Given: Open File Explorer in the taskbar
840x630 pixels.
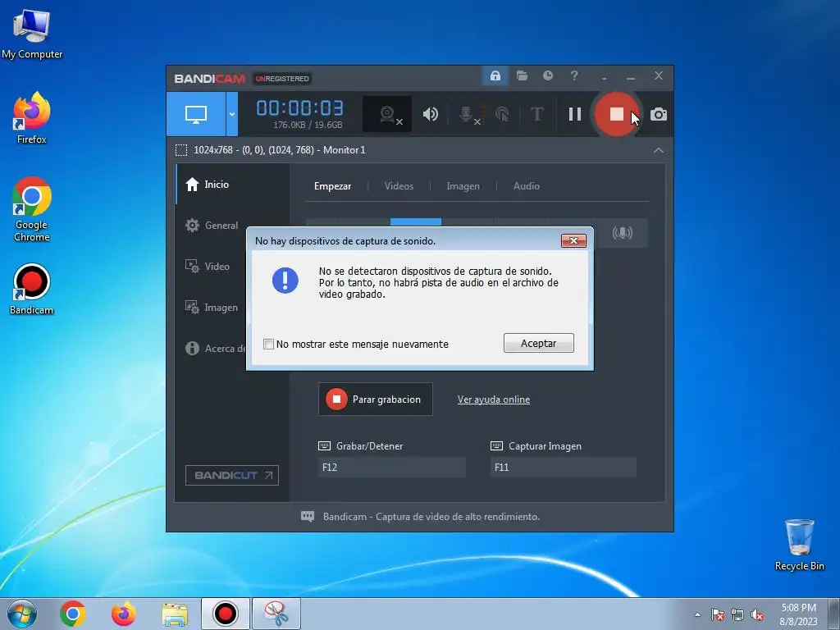Looking at the screenshot, I should [175, 614].
